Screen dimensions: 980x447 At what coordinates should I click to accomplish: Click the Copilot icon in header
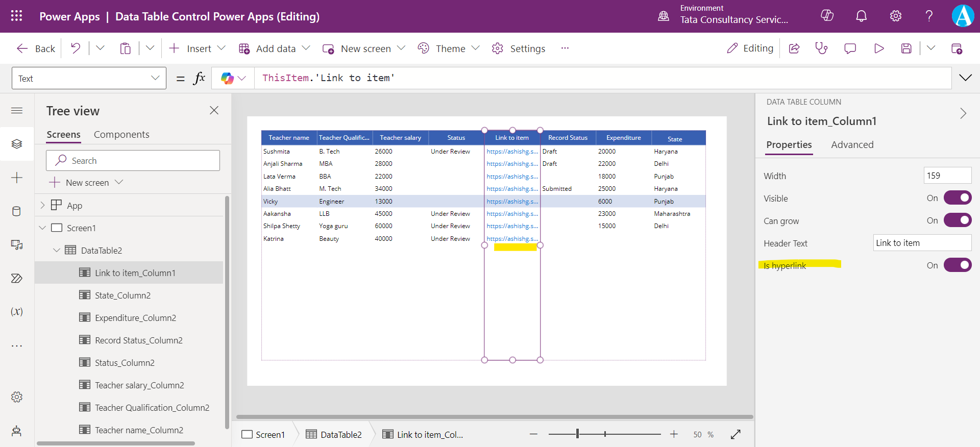tap(827, 16)
